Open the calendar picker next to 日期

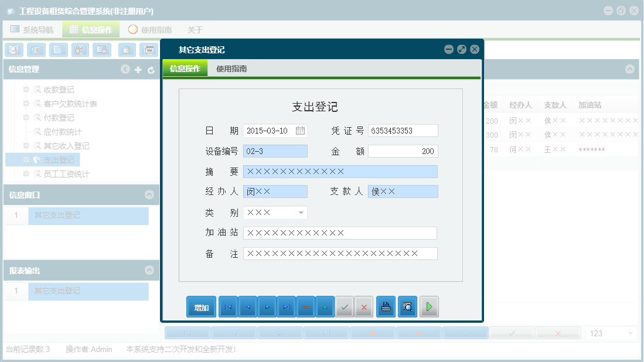[x=301, y=131]
